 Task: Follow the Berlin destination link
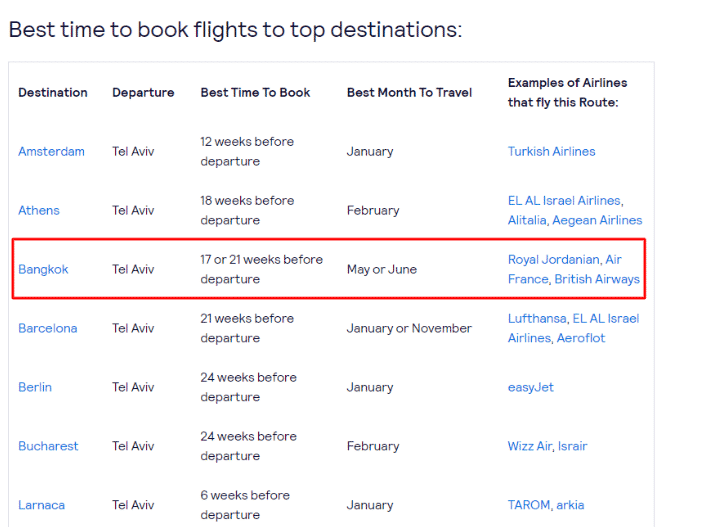tap(35, 387)
